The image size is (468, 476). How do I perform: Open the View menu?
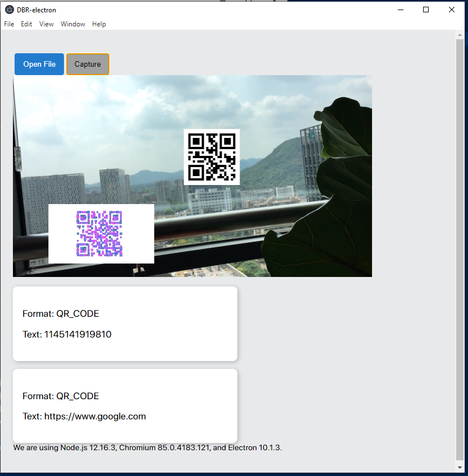(47, 24)
